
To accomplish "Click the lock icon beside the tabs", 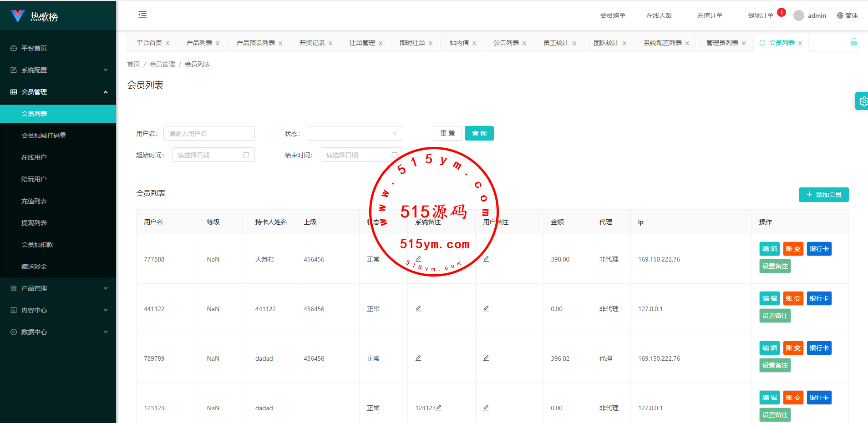I will [854, 42].
